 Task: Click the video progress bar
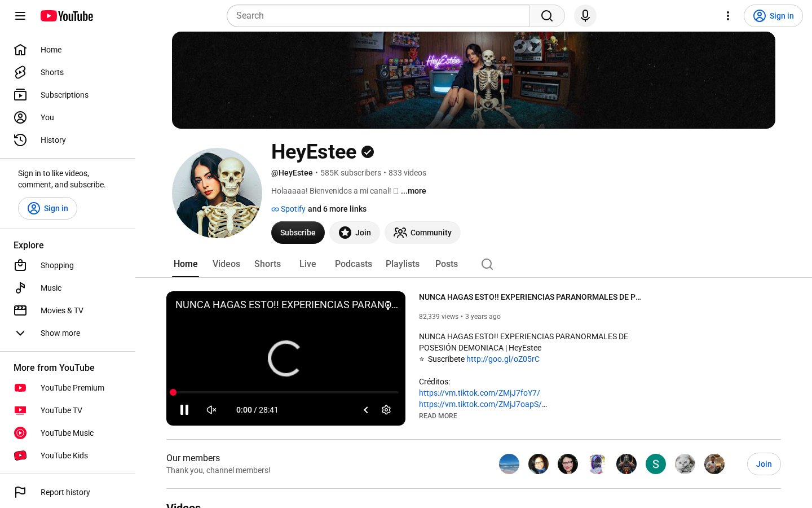[x=286, y=392]
